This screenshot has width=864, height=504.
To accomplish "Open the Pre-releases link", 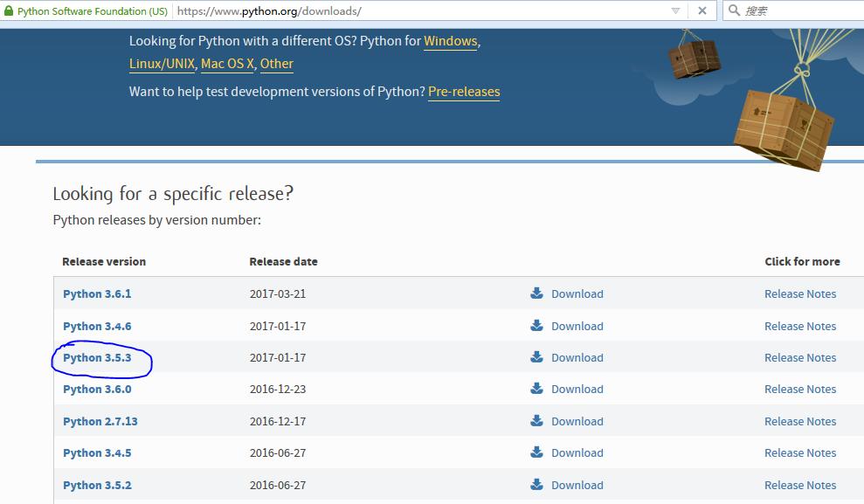I will point(464,92).
